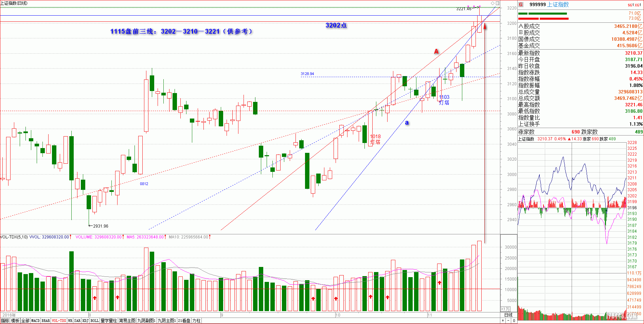Click the 0 reset button

[x=514, y=321]
